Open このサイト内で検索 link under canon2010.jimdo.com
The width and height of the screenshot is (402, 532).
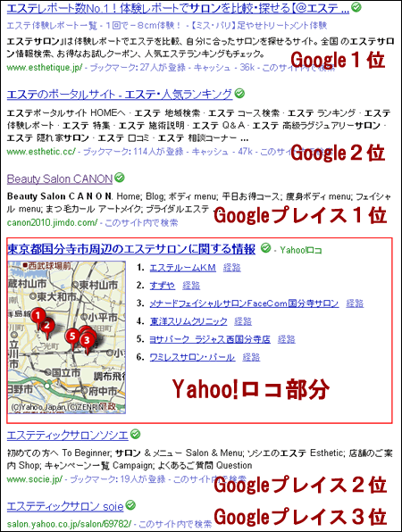(x=141, y=222)
